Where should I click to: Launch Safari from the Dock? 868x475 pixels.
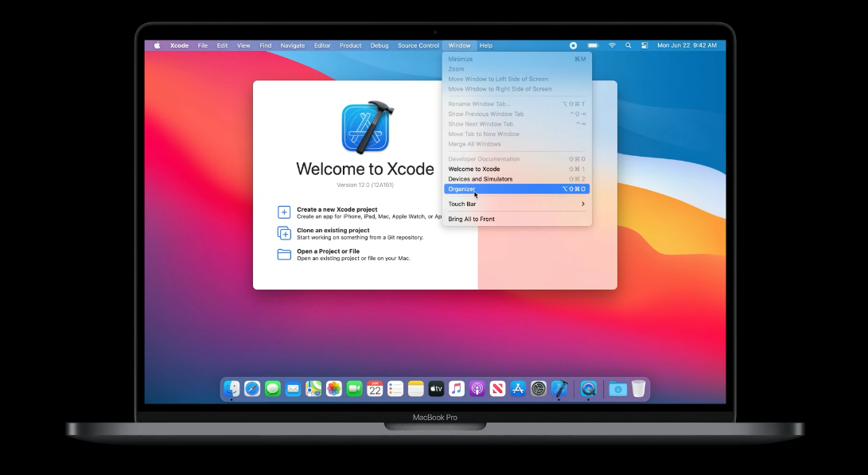[x=252, y=389]
